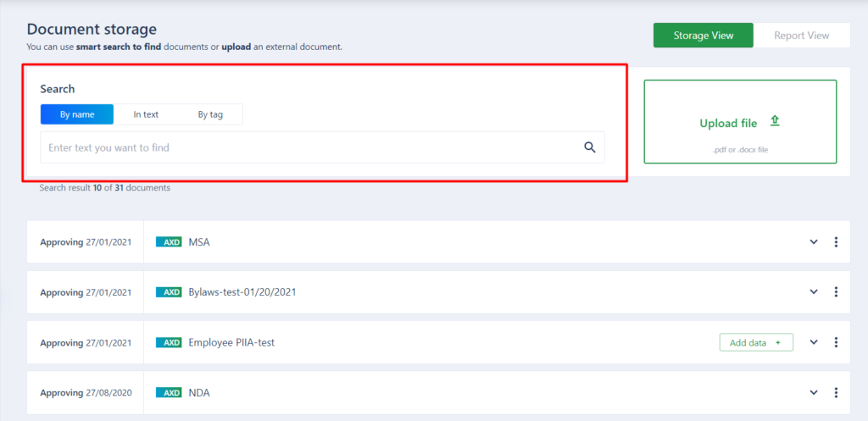Switch to Storage View
This screenshot has height=421, width=868.
[703, 36]
